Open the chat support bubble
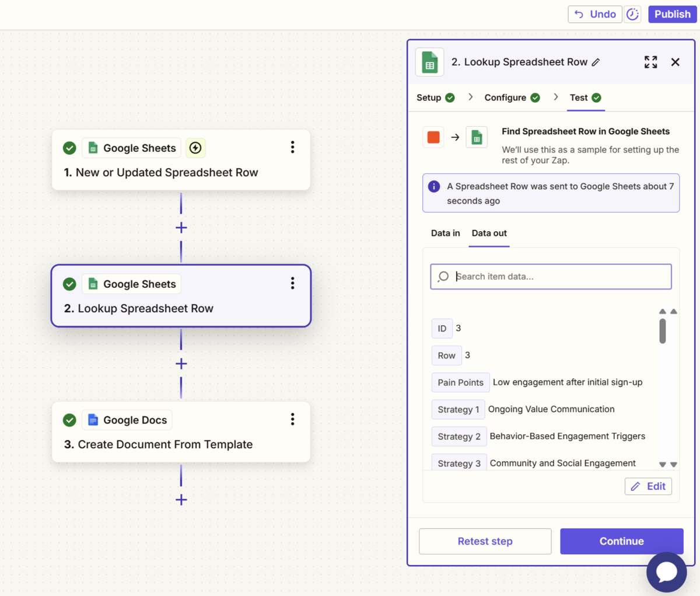The image size is (700, 596). (666, 572)
